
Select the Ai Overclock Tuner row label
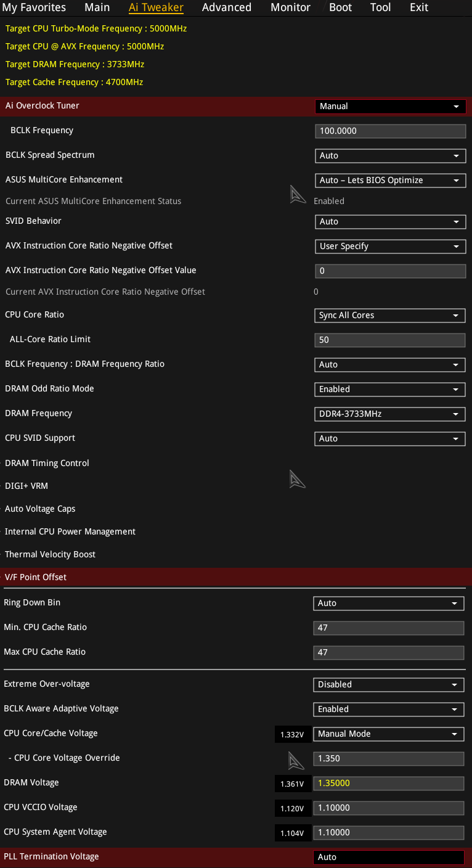click(43, 105)
